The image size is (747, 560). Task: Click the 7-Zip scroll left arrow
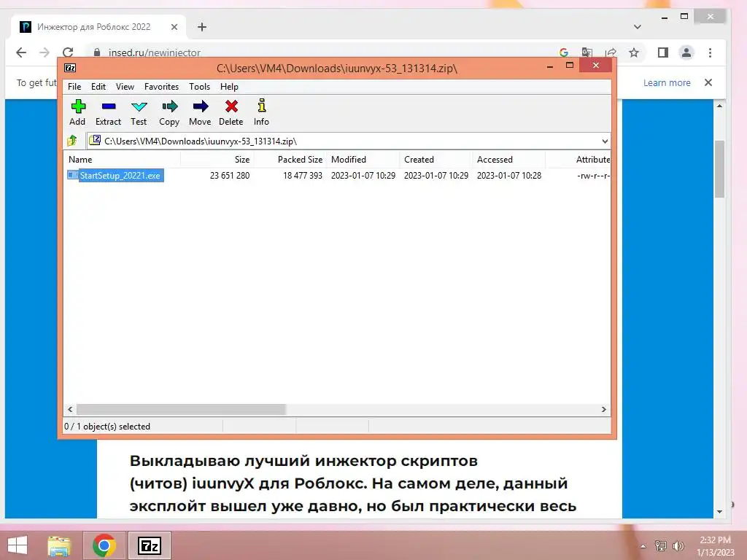70,409
